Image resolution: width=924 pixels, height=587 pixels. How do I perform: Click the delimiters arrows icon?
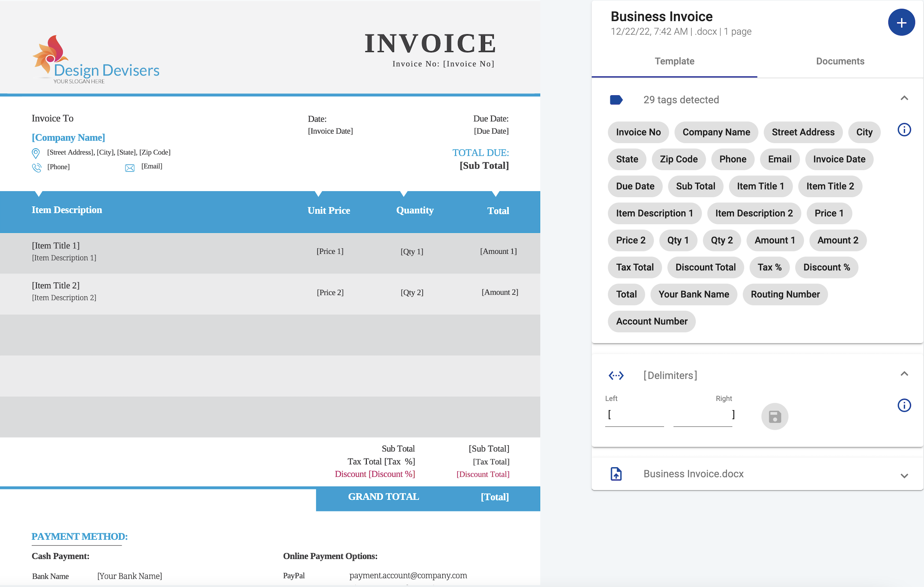point(616,375)
